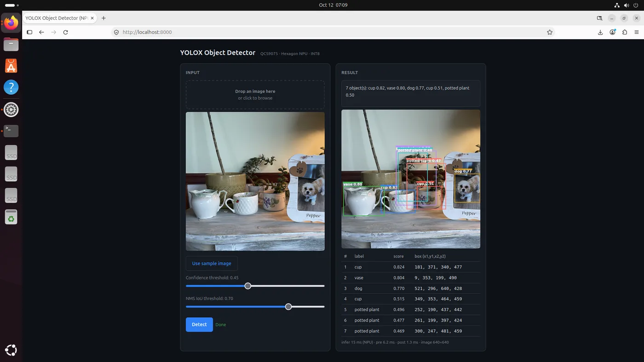
Task: Open the Firefox hamburger menu
Action: 637,32
